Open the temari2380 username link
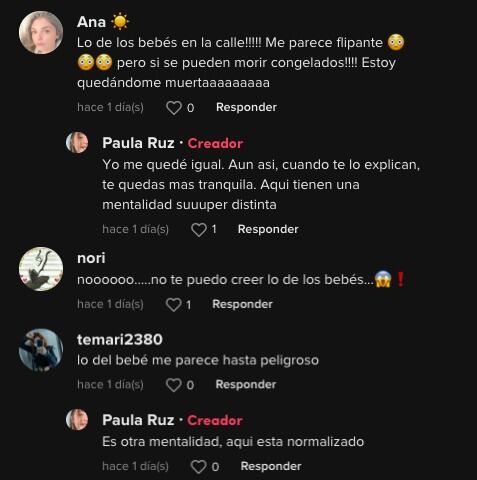This screenshot has width=477, height=480. (x=120, y=340)
